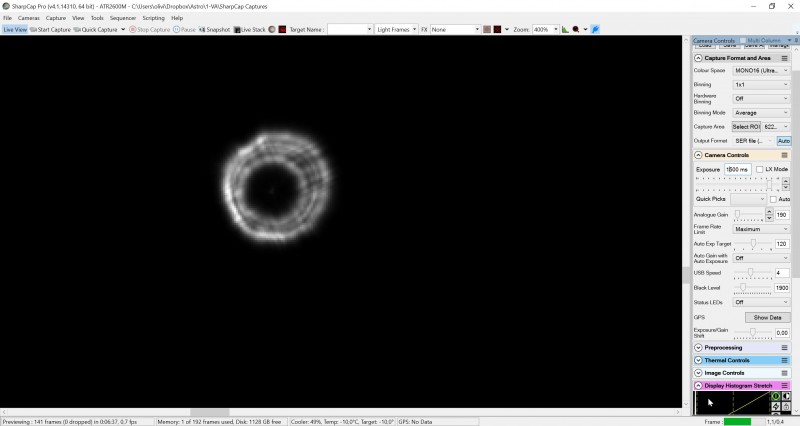Click the Pause toolbar button
This screenshot has height=426, width=800.
tap(184, 30)
